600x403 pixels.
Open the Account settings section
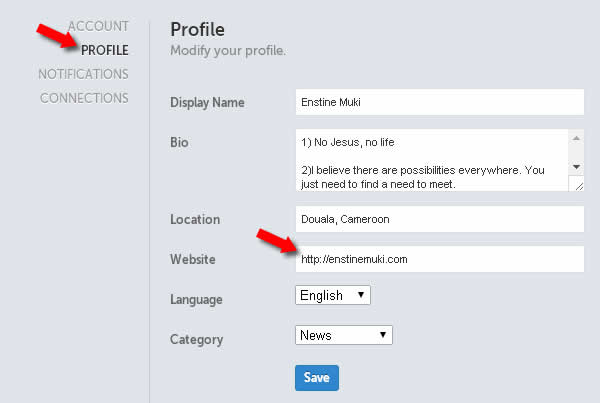pyautogui.click(x=98, y=26)
